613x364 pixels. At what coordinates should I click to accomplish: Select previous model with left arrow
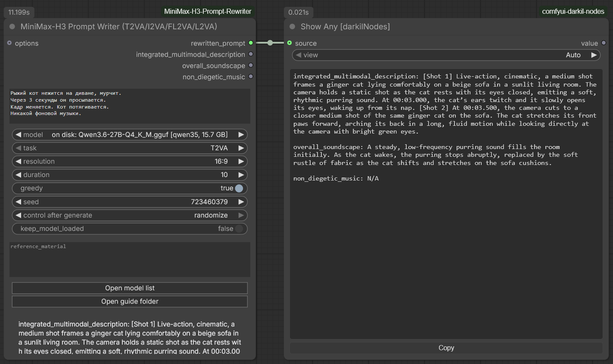pyautogui.click(x=18, y=134)
